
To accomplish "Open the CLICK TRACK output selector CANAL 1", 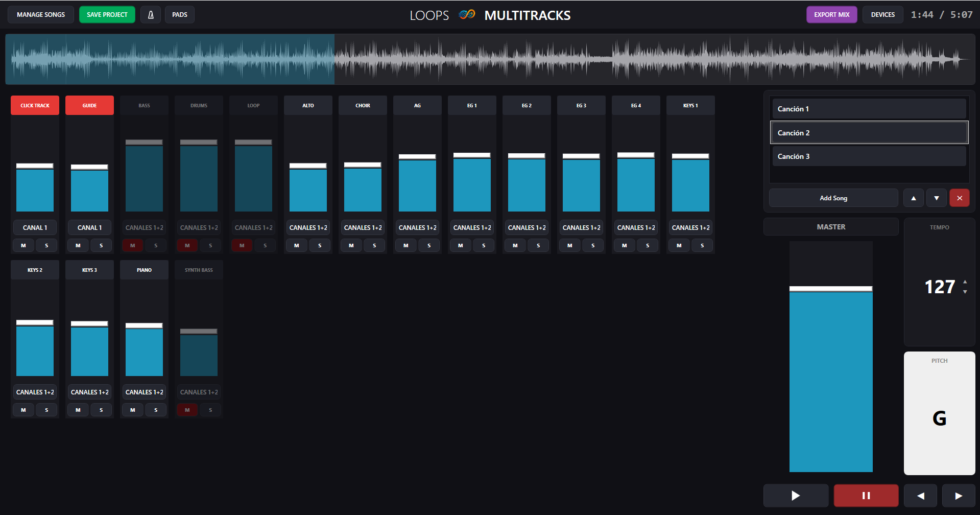I will pos(35,228).
